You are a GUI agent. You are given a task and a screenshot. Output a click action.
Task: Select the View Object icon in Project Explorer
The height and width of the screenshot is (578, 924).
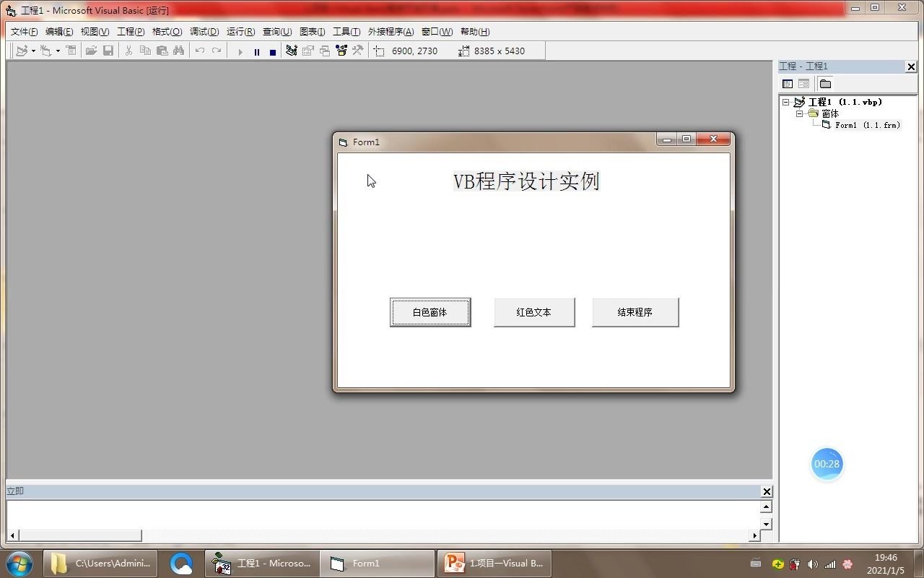point(803,84)
